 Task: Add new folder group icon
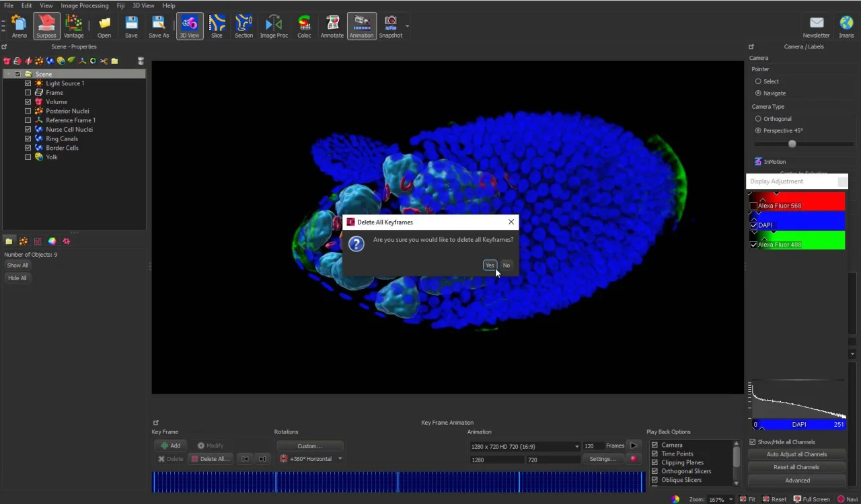[x=114, y=61]
